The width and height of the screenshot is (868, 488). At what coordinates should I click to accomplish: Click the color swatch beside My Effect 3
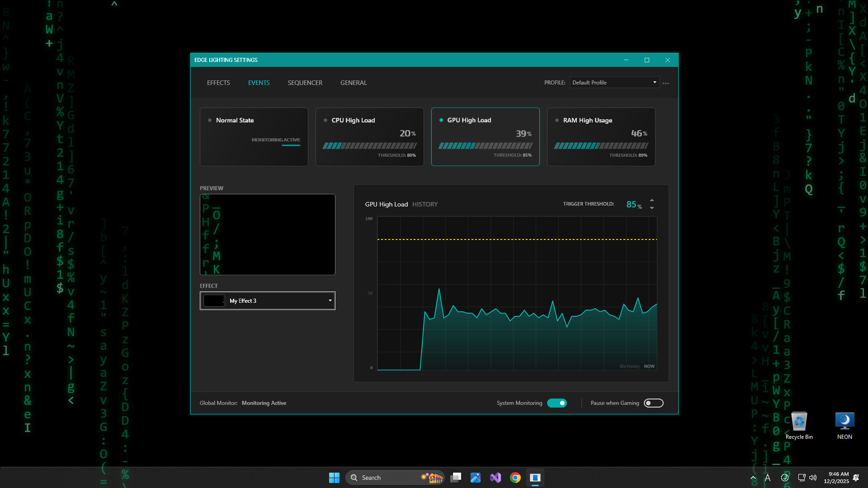point(214,300)
